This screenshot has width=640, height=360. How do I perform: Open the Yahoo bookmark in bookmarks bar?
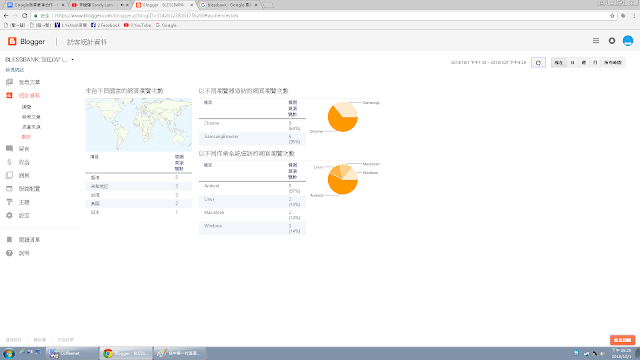(x=71, y=25)
